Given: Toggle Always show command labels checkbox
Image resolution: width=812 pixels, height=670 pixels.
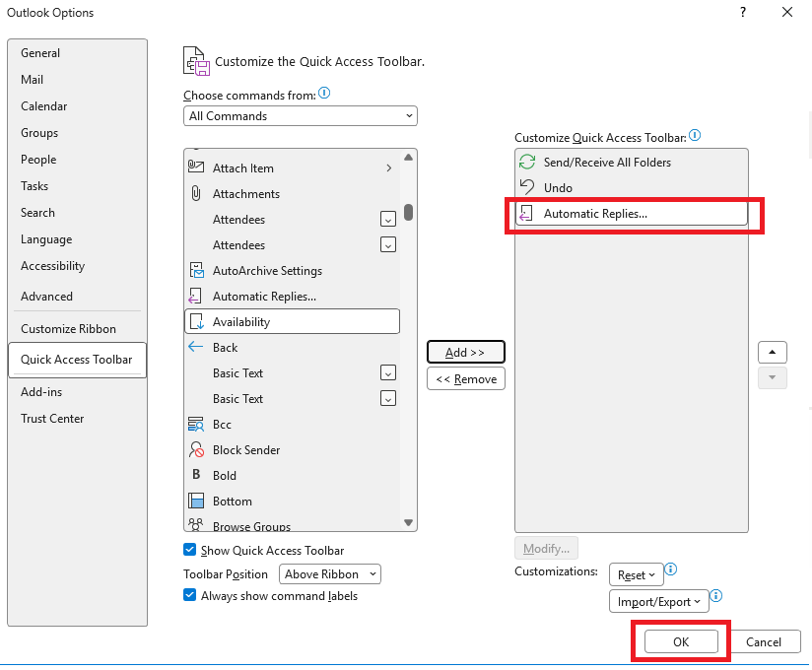Looking at the screenshot, I should [x=189, y=595].
